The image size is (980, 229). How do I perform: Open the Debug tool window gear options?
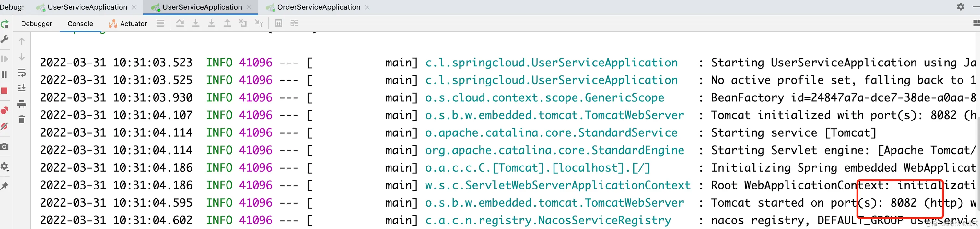pyautogui.click(x=961, y=7)
